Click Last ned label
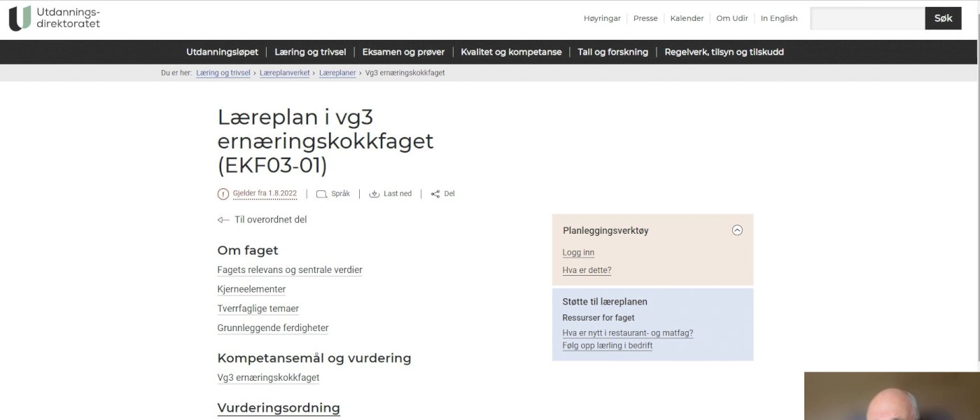Screen dimensions: 980x420 [x=398, y=194]
